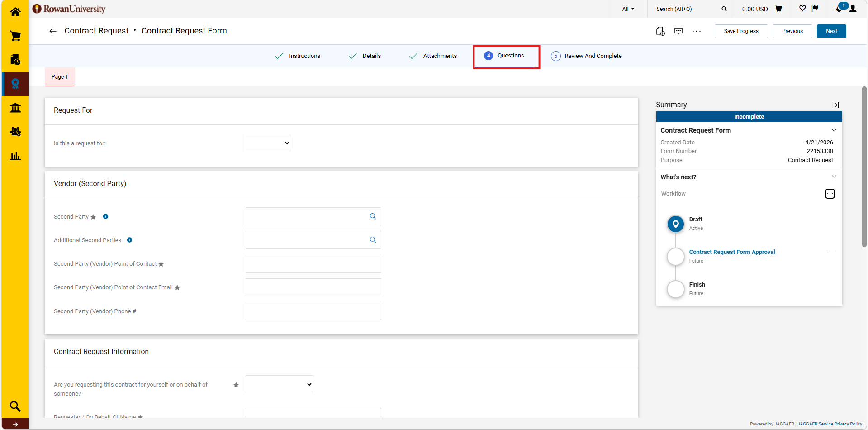
Task: Select the Page 1 tab
Action: pyautogui.click(x=60, y=77)
